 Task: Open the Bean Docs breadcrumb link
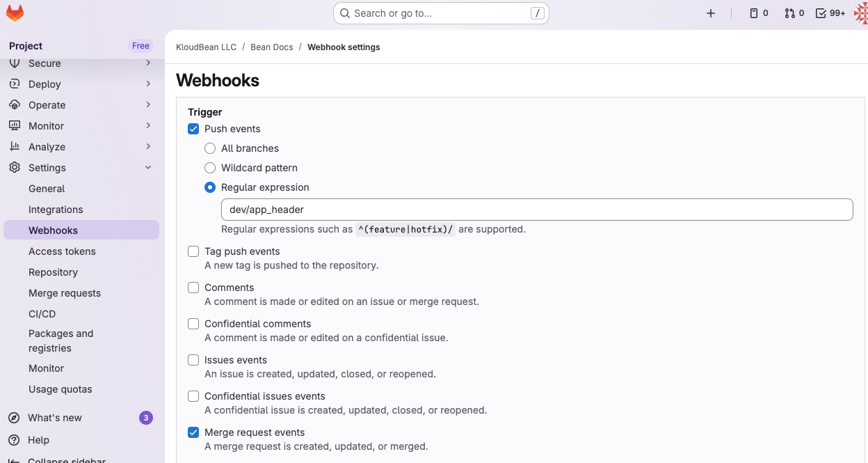pyautogui.click(x=271, y=47)
